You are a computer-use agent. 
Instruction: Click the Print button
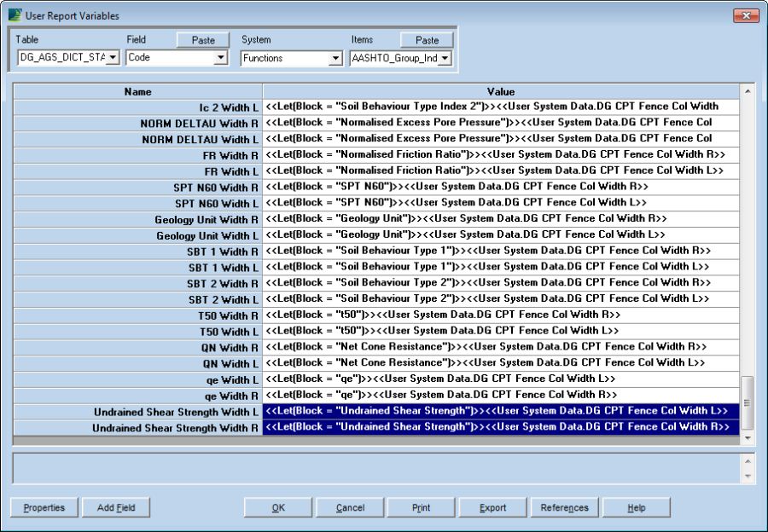click(422, 507)
